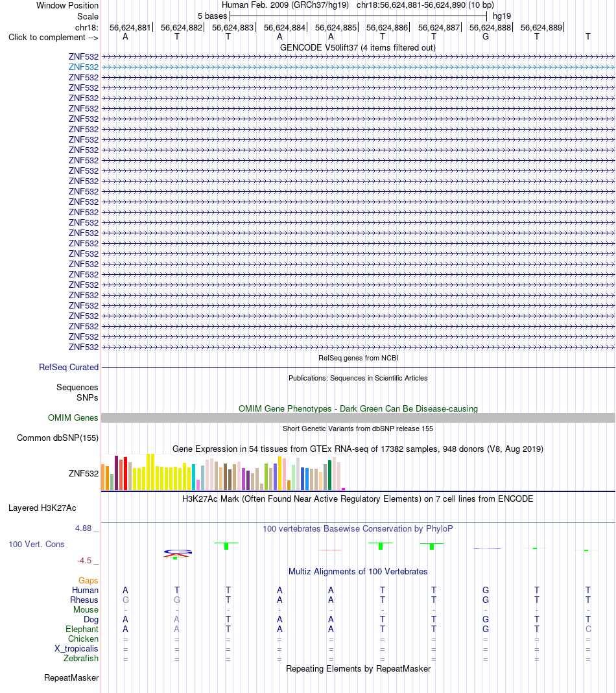Click the position label 56,624,885
The width and height of the screenshot is (616, 693).
tap(336, 27)
